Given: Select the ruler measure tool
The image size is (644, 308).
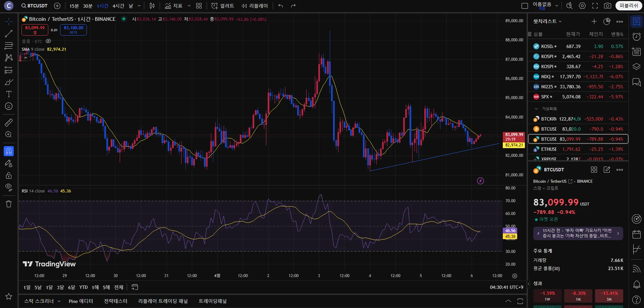Looking at the screenshot, I should tap(9, 122).
